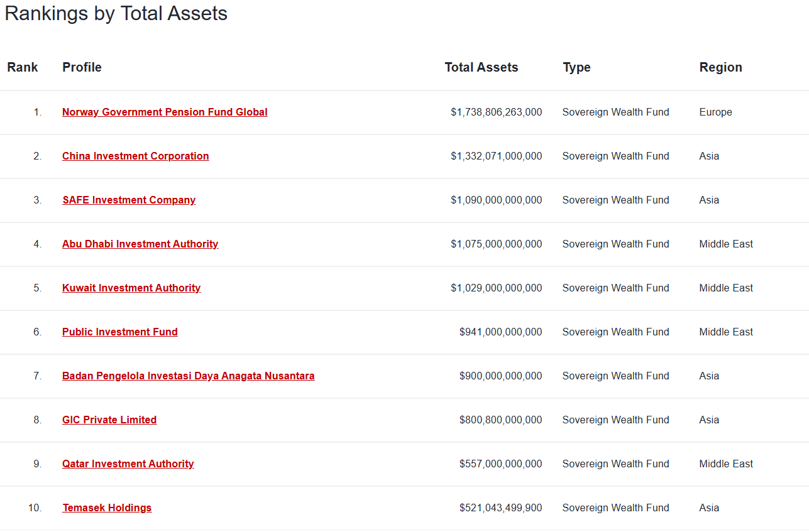Click rank number 8.
This screenshot has width=809, height=532.
click(38, 420)
